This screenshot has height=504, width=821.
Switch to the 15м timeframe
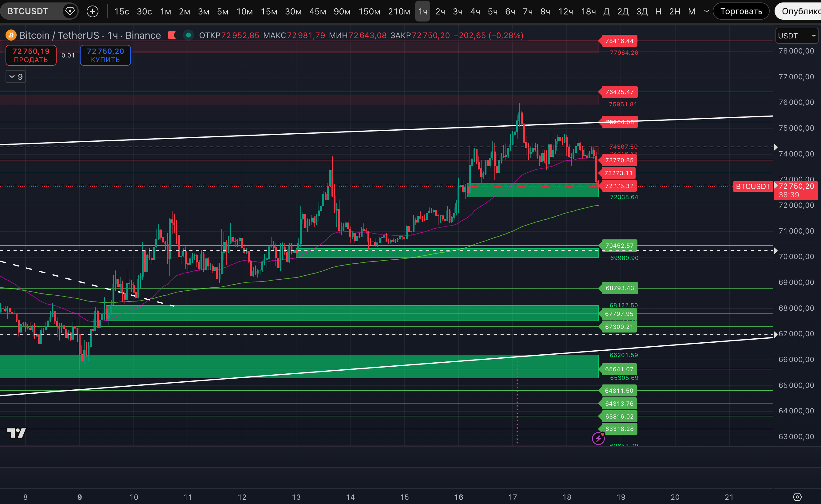[x=269, y=11]
